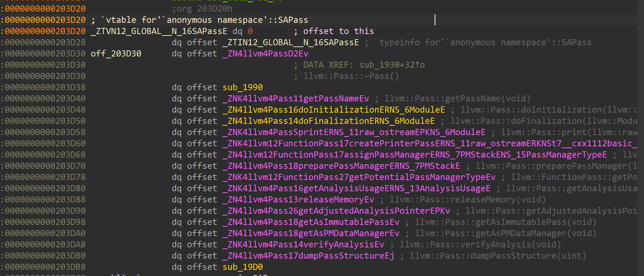
Task: Click the 'llvm::Pass::~Pass()' comment
Action: pos(351,76)
